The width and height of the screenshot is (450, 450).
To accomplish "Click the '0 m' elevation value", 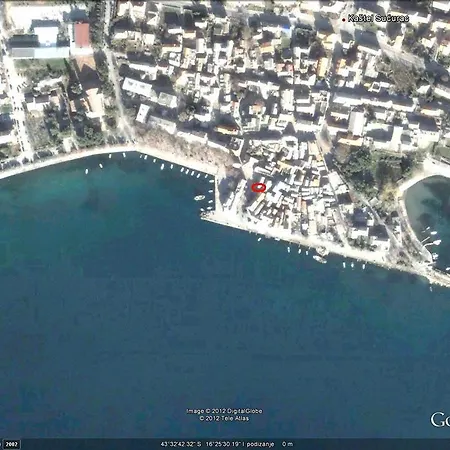I will 287,444.
